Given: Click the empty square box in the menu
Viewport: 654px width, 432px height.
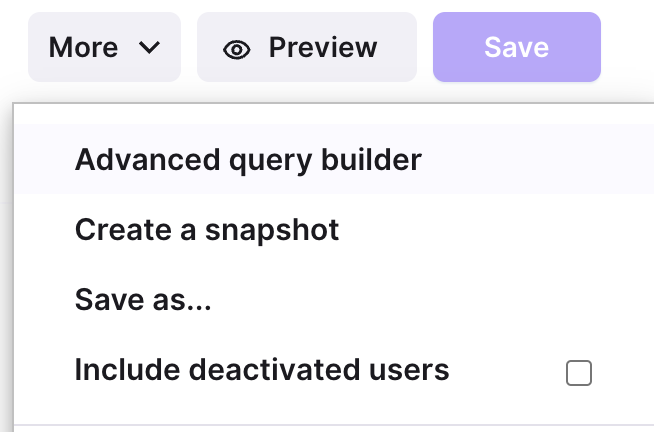Looking at the screenshot, I should (x=579, y=373).
